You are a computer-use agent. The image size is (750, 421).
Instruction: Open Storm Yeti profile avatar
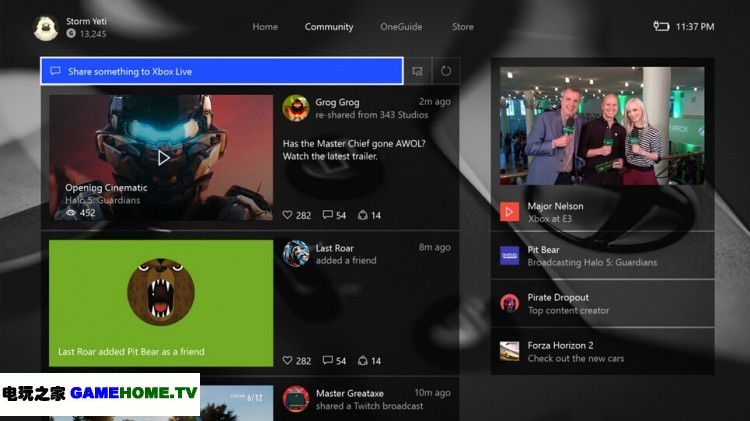click(x=46, y=28)
